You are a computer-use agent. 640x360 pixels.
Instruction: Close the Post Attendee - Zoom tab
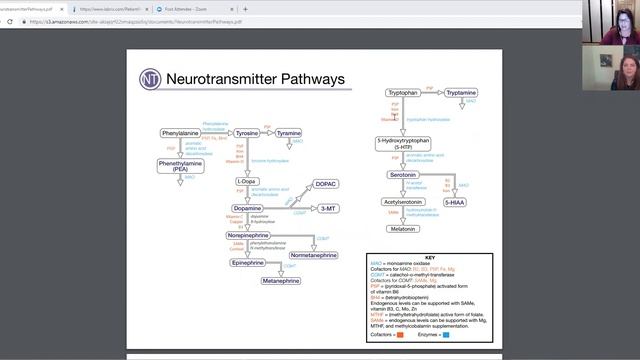232,9
